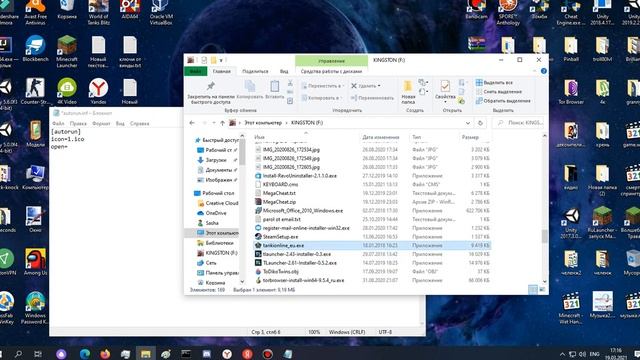
Task: Collapse the ribbon chevron
Action: pos(535,71)
